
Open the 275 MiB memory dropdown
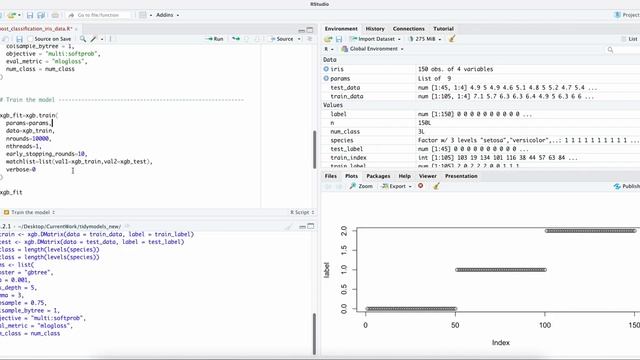point(424,39)
